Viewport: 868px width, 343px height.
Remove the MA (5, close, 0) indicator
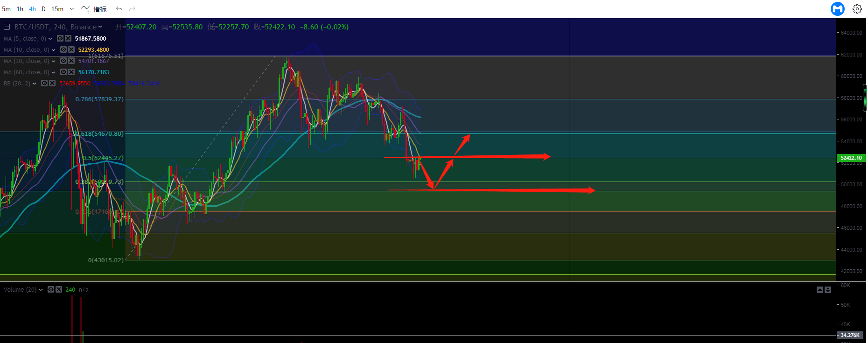pyautogui.click(x=68, y=38)
